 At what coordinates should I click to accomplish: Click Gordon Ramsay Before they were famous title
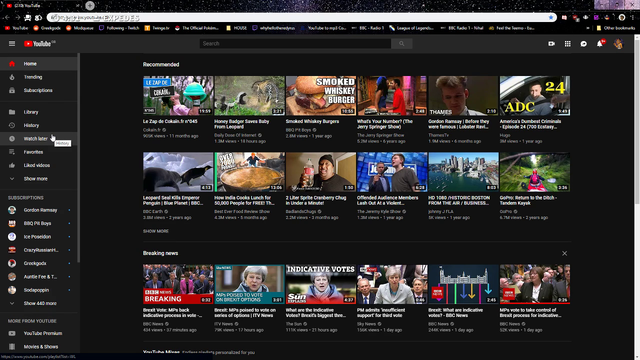(459, 124)
